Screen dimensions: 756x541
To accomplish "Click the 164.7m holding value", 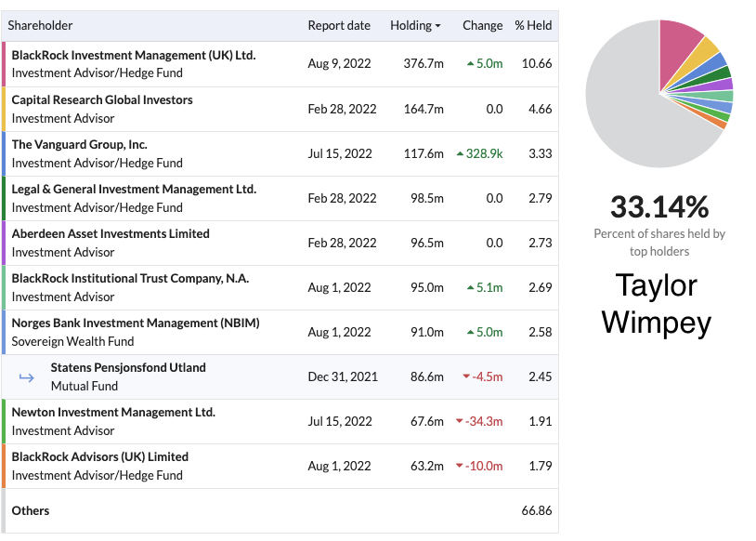I will 424,109.
